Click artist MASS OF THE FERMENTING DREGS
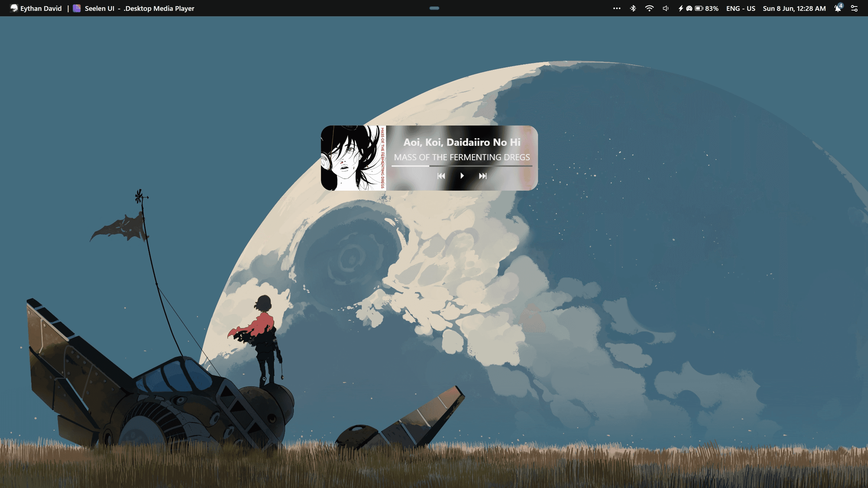This screenshot has height=488, width=868. pos(462,157)
